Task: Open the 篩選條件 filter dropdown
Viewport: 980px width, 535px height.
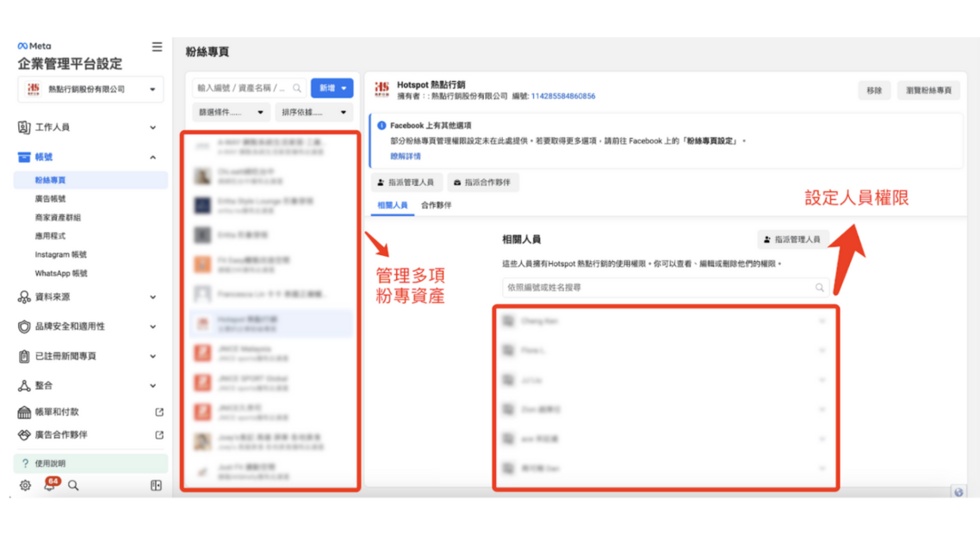Action: 232,113
